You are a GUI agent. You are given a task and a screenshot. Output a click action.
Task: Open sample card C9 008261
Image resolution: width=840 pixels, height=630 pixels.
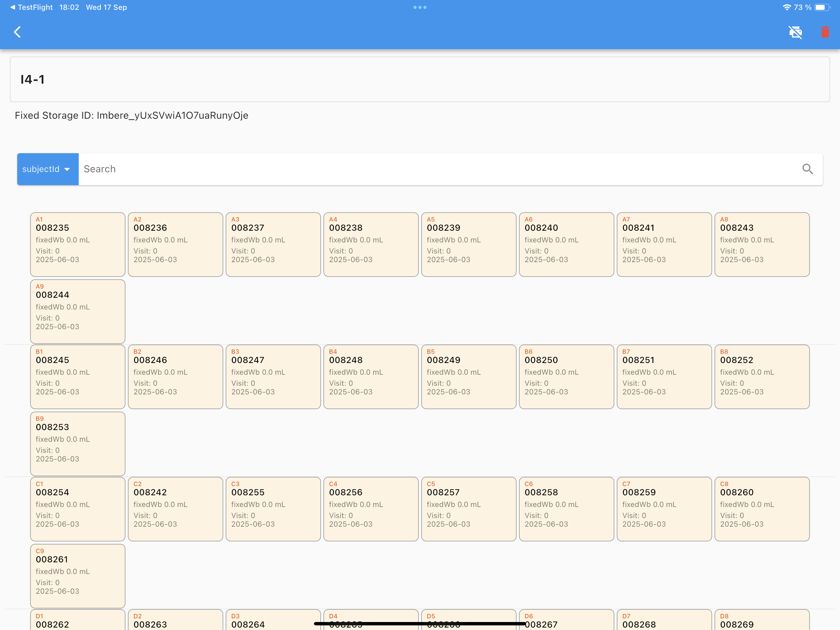click(77, 576)
